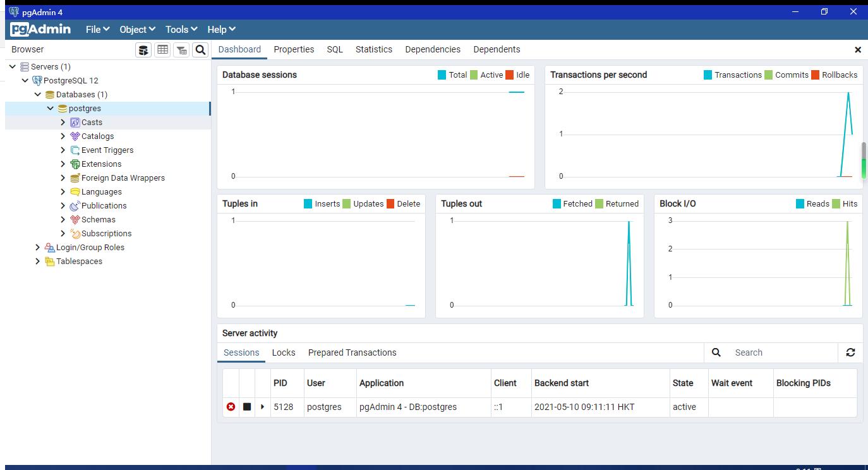This screenshot has width=868, height=470.
Task: Click the PostgreSQL 12 elephant icon
Action: pos(37,80)
